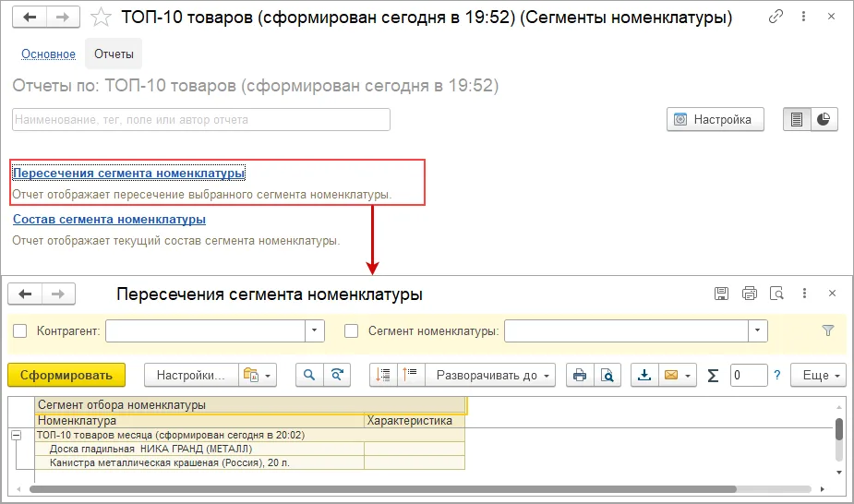Click Сегмент отбора номенклатуры header cell
Image resolution: width=854 pixels, height=504 pixels.
click(250, 405)
